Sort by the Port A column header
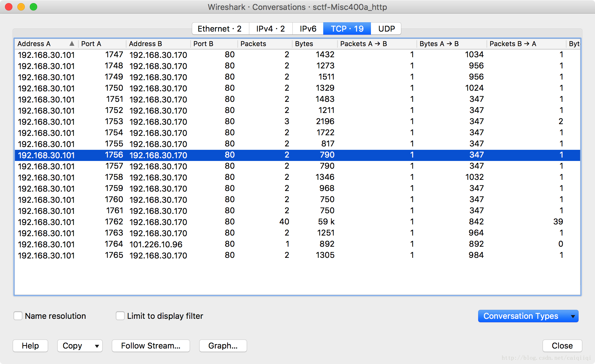Viewport: 595px width, 364px height. point(102,44)
